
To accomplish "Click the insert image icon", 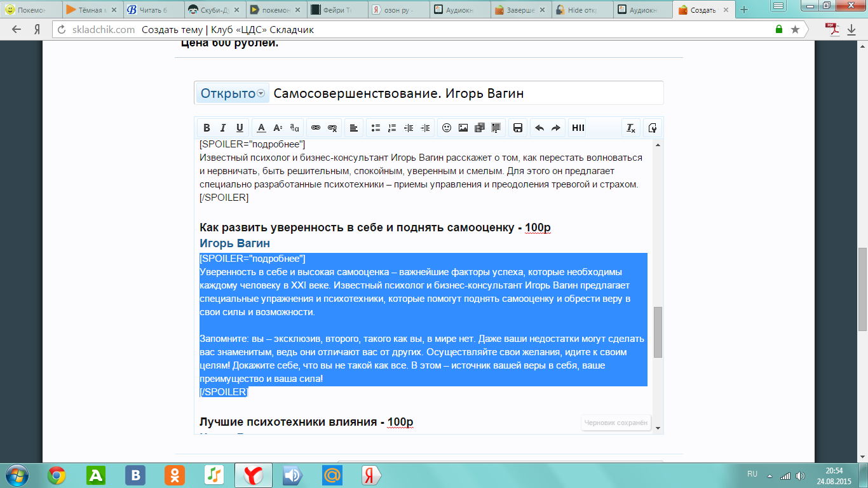I will (x=463, y=128).
